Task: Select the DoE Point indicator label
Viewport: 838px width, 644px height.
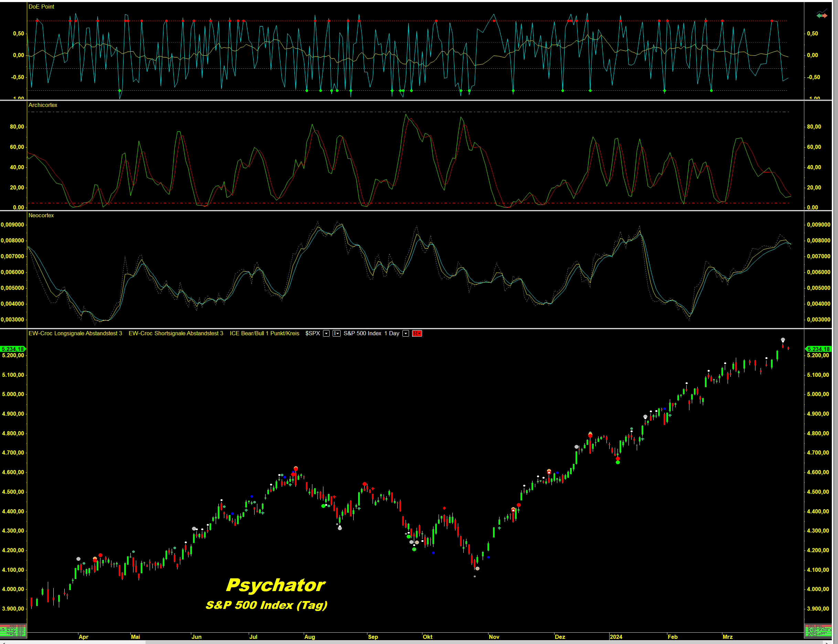Action: (41, 7)
